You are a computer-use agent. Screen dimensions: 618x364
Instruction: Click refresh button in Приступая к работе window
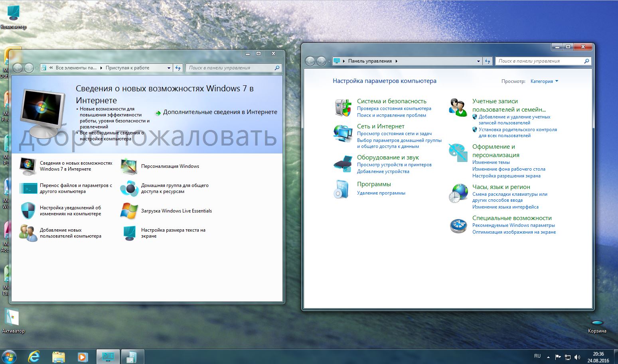coord(178,68)
